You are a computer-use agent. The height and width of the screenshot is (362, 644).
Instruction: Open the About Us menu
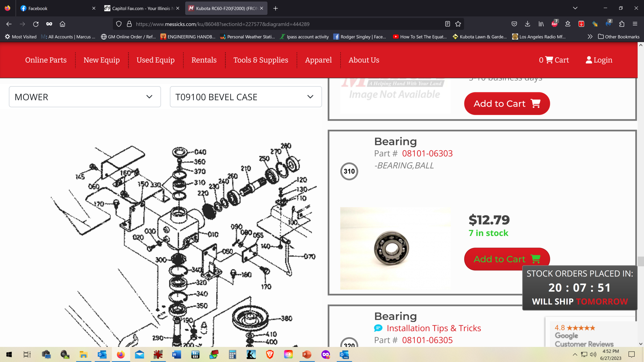pyautogui.click(x=364, y=60)
